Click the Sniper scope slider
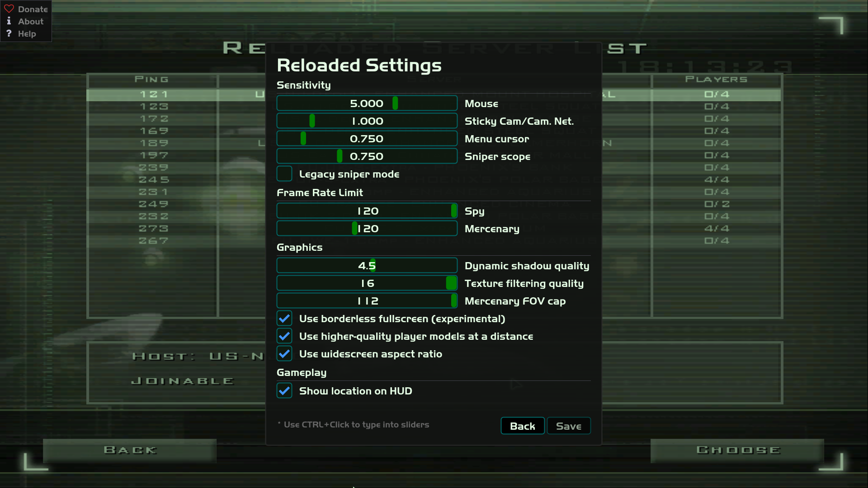The width and height of the screenshot is (868, 488). [367, 156]
